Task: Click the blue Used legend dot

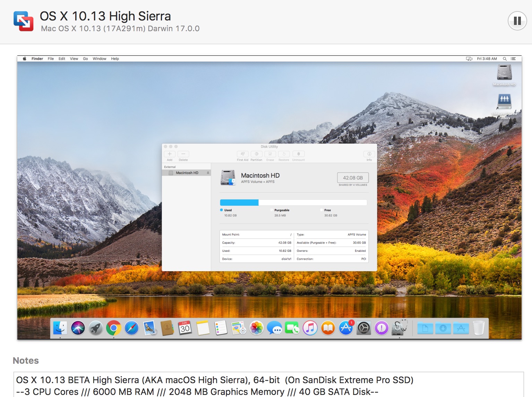Action: pyautogui.click(x=221, y=210)
